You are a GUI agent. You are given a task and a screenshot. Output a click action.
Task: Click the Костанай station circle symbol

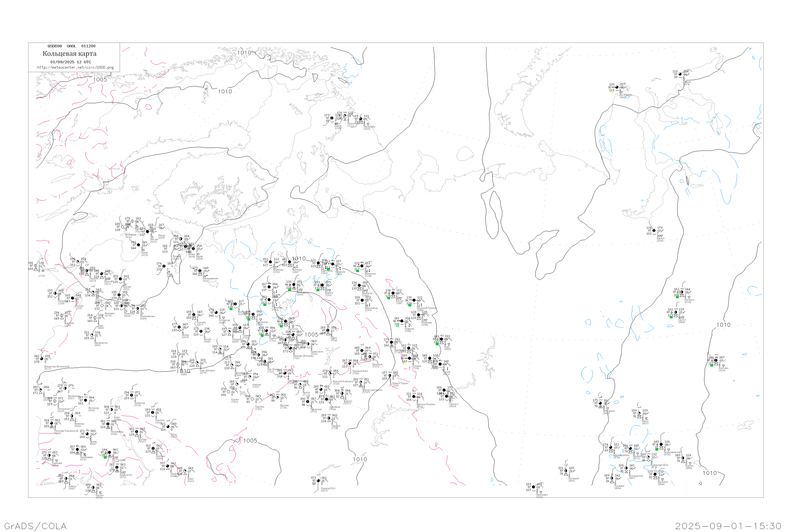(566, 471)
